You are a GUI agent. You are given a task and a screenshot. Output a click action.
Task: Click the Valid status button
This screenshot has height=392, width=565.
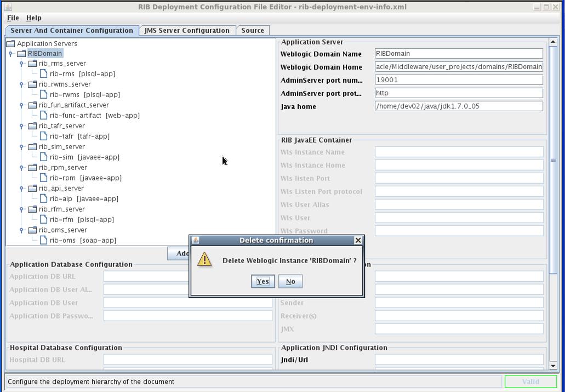(x=531, y=382)
